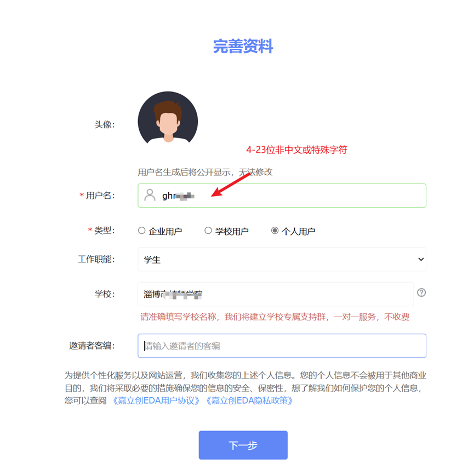Click the person icon in the username field
474x476 pixels.
coord(150,195)
